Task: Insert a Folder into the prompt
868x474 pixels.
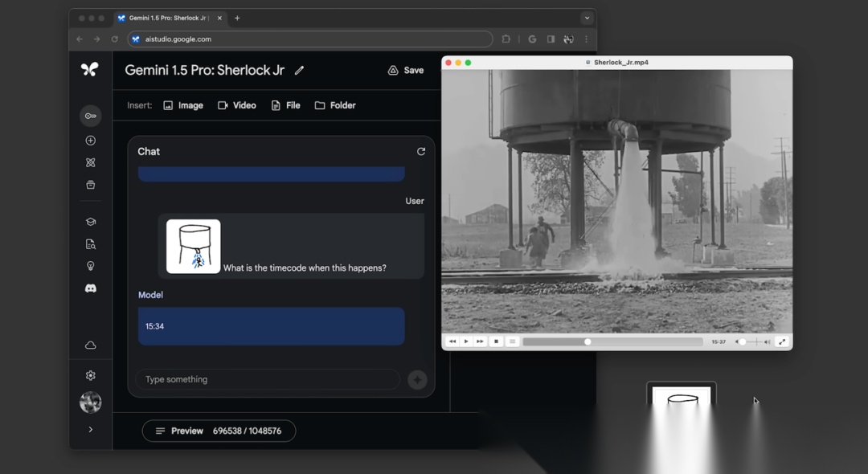Action: [335, 105]
